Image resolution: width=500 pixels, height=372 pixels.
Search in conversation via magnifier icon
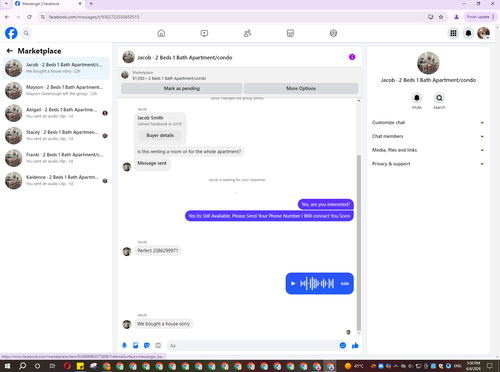click(x=439, y=98)
